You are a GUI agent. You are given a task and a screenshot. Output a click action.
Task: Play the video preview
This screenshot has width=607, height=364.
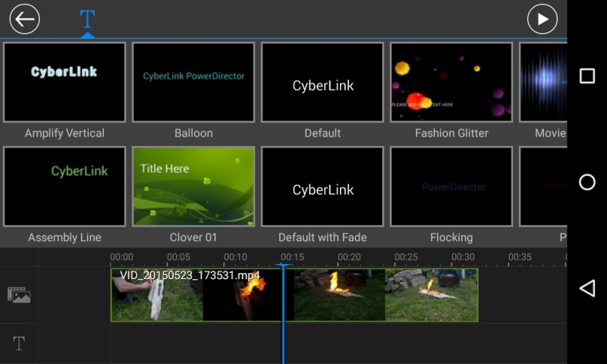point(542,19)
